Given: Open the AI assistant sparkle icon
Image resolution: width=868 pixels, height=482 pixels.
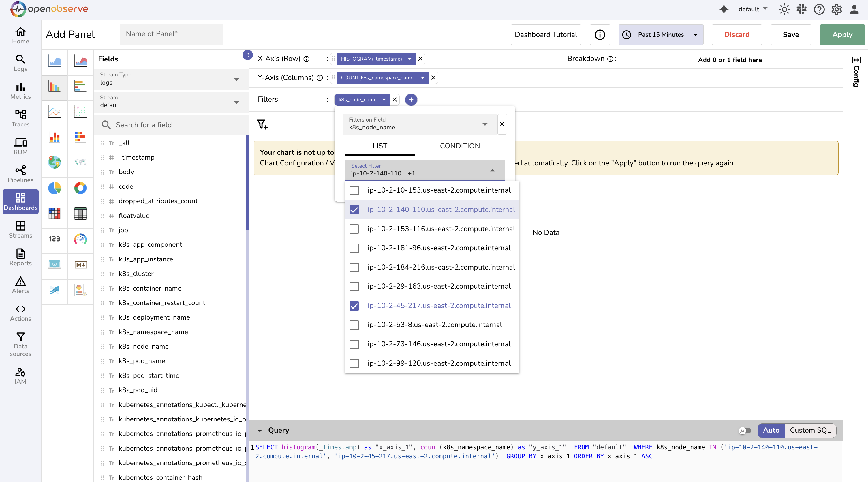Looking at the screenshot, I should pos(724,9).
